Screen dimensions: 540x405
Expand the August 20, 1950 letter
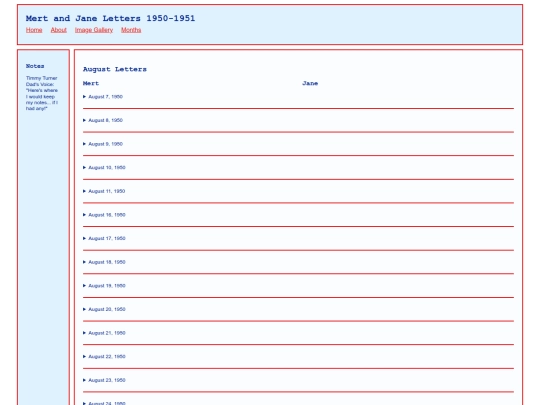(x=104, y=309)
